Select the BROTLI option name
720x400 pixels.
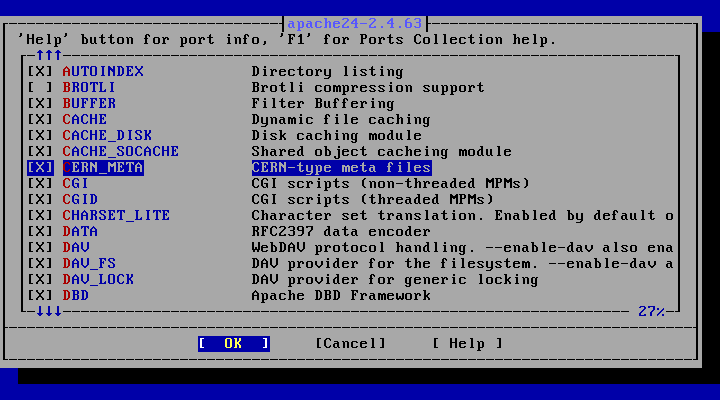click(x=89, y=88)
